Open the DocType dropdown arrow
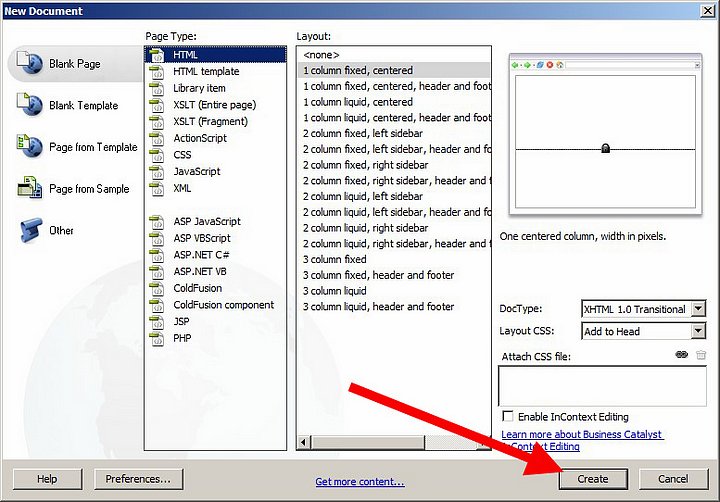This screenshot has width=720, height=502. 698,309
